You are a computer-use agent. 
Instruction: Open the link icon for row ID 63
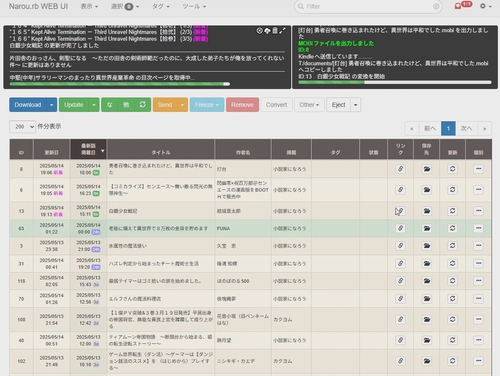(x=400, y=228)
